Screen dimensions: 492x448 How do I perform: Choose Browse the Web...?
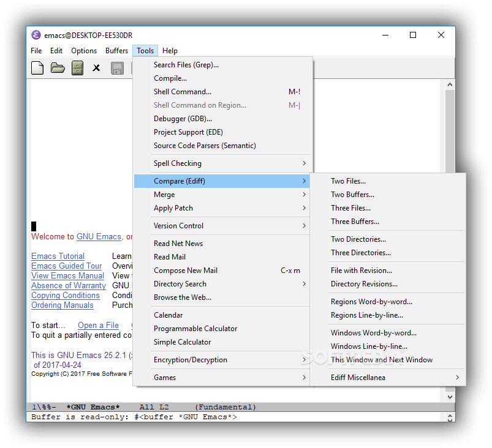click(222, 297)
